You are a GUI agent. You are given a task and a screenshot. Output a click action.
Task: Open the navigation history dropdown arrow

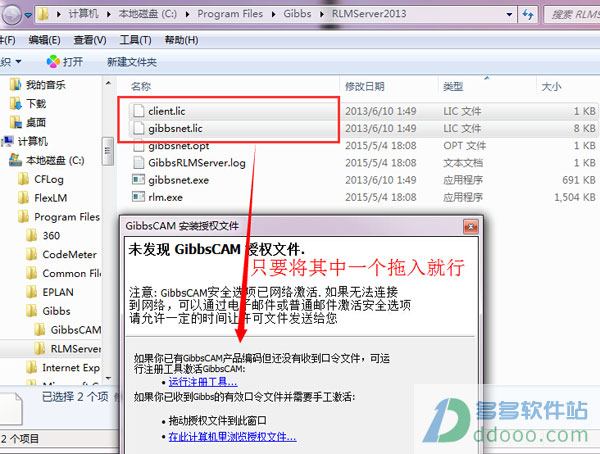(28, 15)
